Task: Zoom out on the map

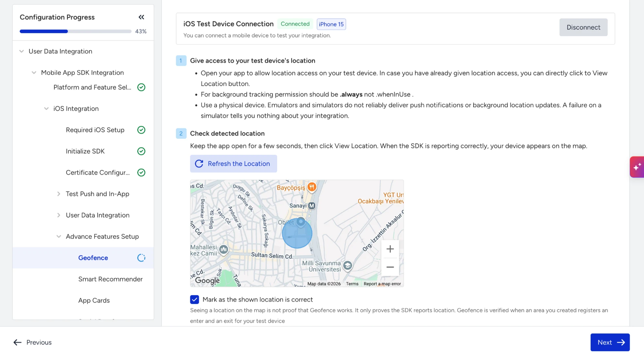Action: click(x=390, y=267)
